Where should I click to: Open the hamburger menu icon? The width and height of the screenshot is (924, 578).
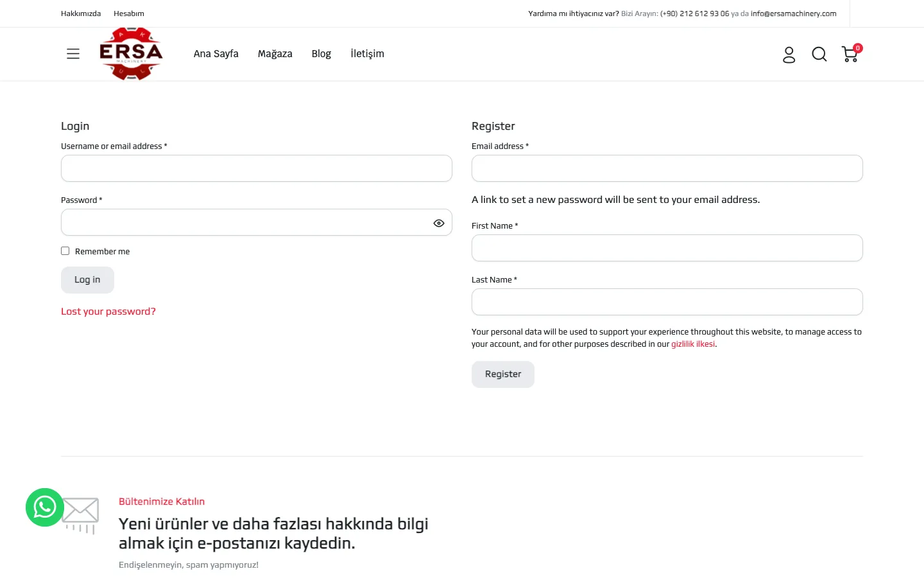click(73, 54)
